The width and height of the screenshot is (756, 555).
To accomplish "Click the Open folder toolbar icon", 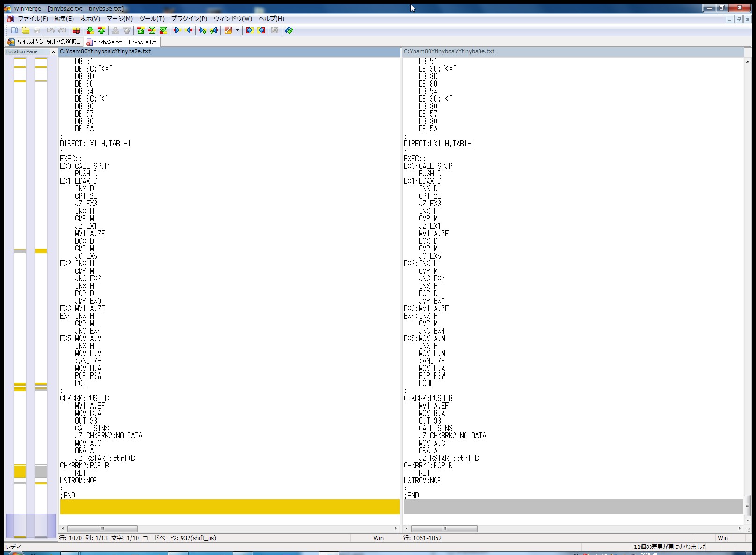I will [x=26, y=30].
